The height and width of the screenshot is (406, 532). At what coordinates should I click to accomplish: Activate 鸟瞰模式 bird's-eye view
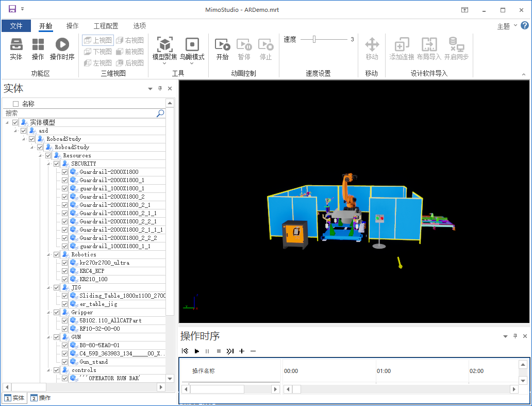(x=192, y=45)
